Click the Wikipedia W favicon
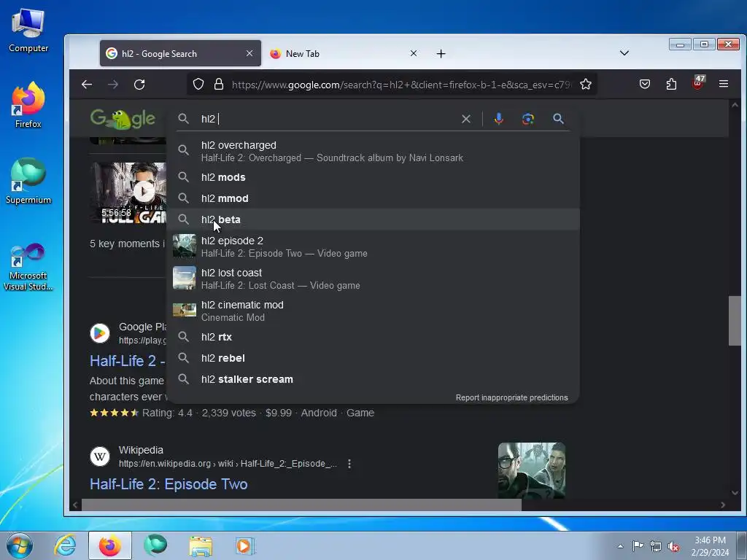Screen dimensions: 747x560 (99, 456)
